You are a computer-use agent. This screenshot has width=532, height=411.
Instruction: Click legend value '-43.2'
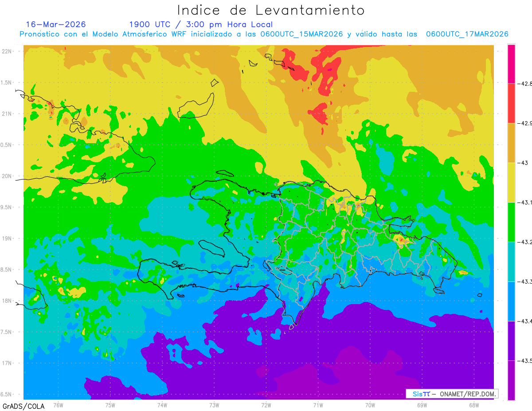[x=525, y=242]
